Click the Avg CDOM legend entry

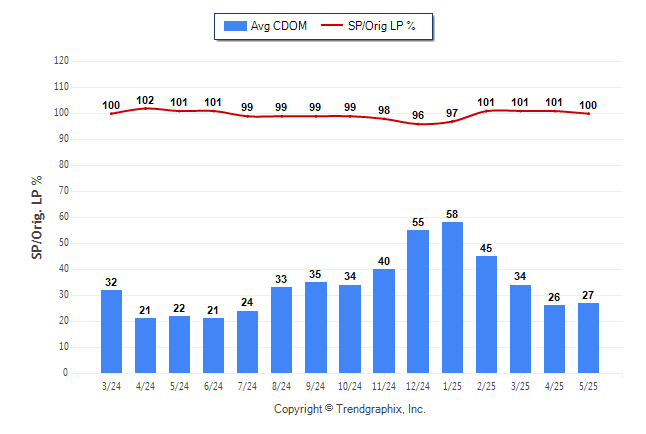(265, 26)
